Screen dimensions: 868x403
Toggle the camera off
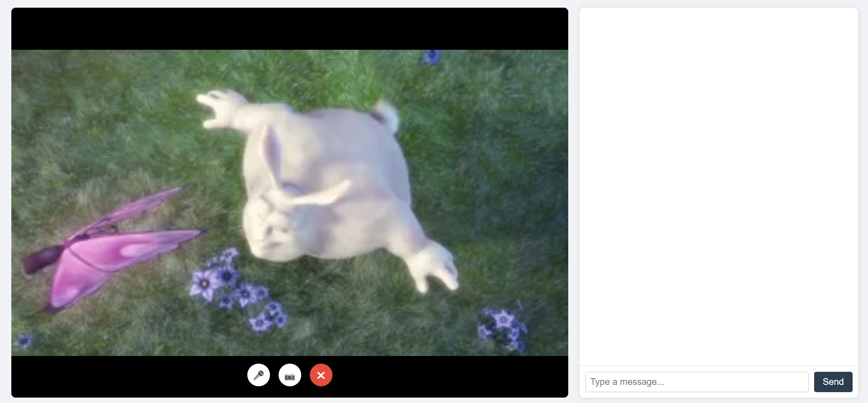click(290, 375)
